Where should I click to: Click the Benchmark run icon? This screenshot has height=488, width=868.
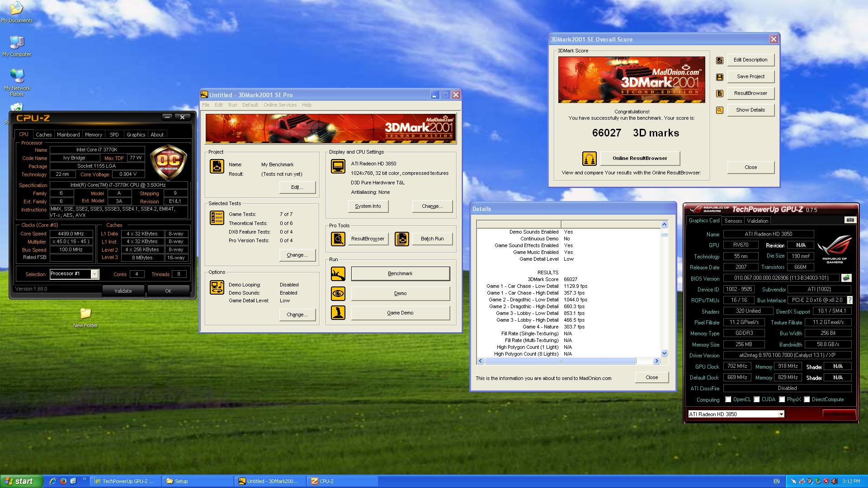[338, 273]
